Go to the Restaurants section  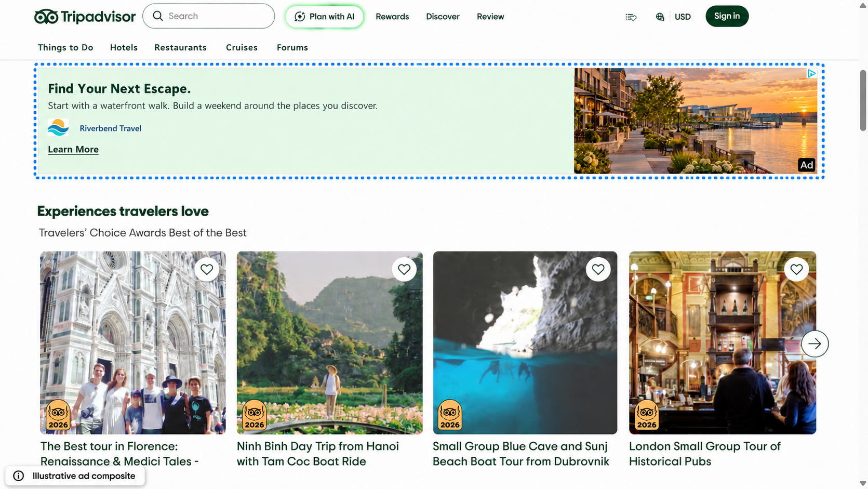180,47
